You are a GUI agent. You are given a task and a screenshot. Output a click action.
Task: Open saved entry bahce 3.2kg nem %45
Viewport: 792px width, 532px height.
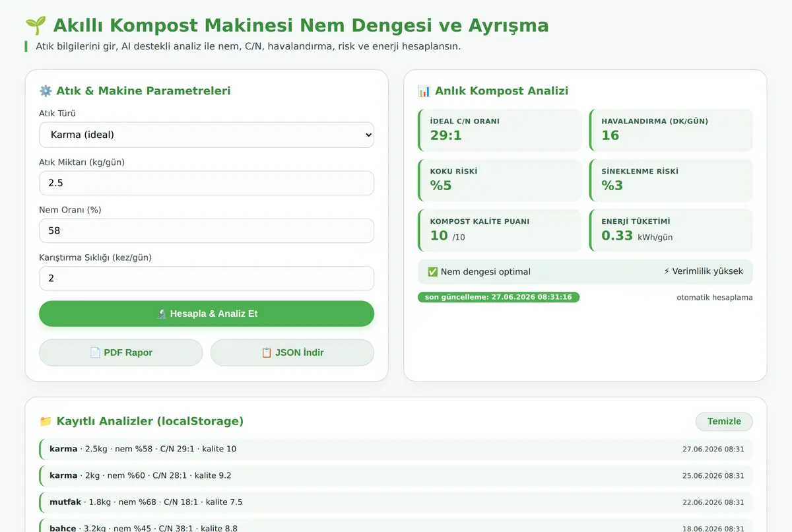tap(395, 527)
